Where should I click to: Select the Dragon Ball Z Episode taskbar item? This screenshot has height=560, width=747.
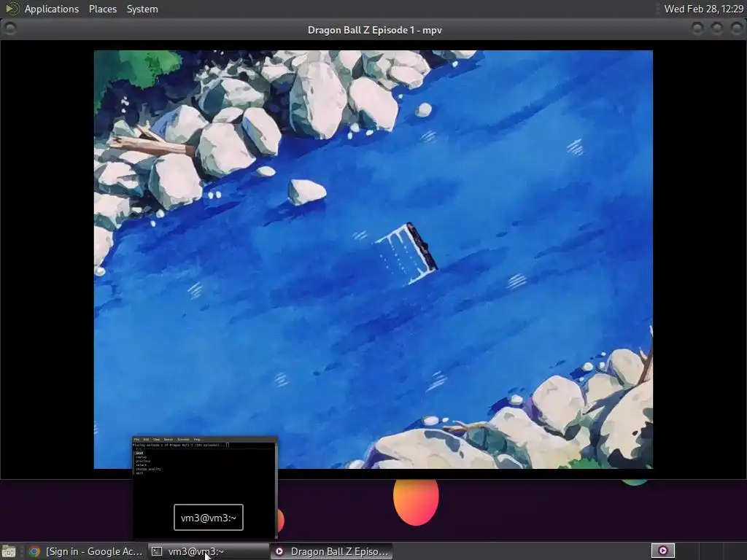pos(332,551)
